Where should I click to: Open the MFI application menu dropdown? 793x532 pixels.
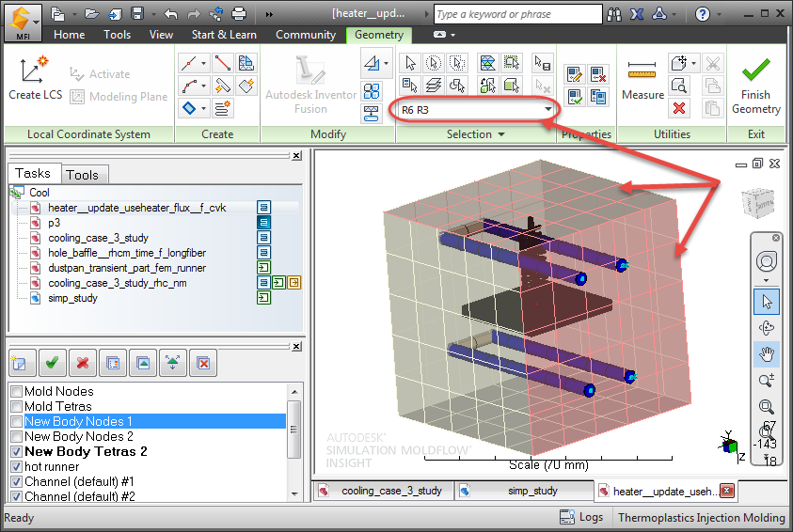click(x=36, y=23)
